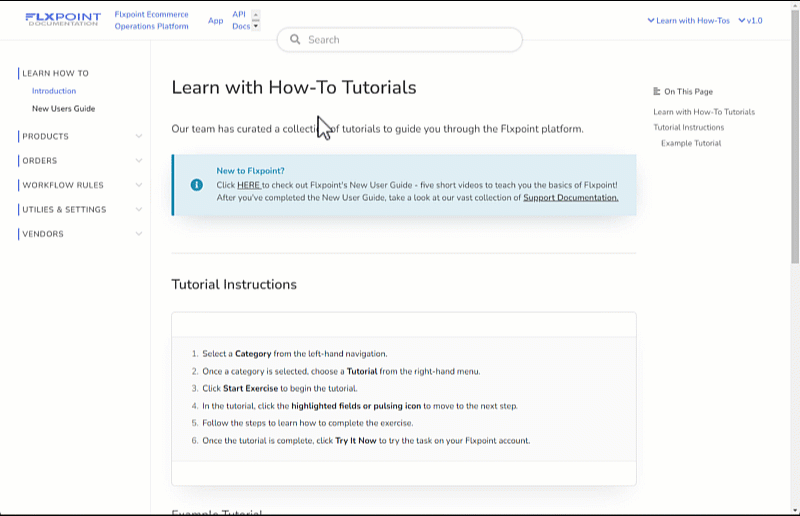Select the Learn How To heading
Viewport: 800px width, 516px height.
point(55,73)
